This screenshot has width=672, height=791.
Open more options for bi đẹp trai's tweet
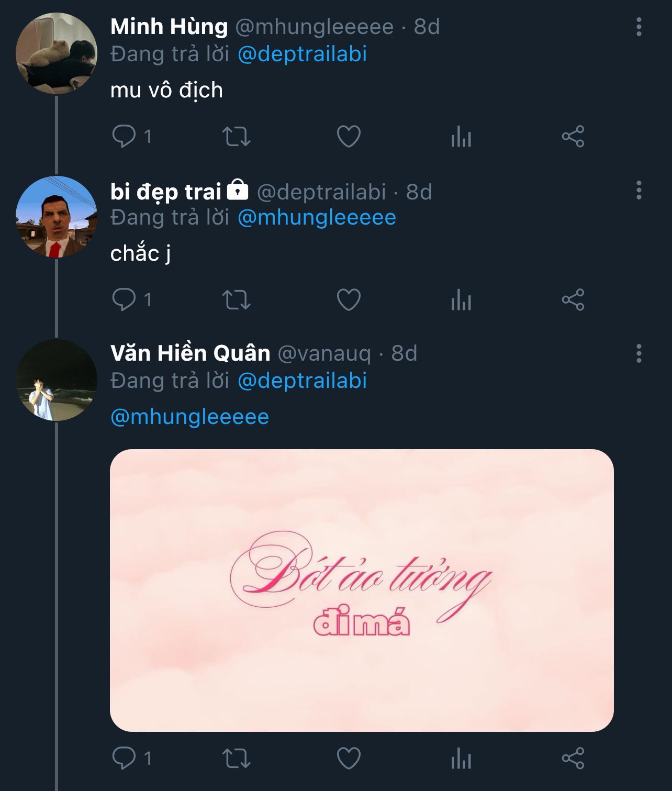[x=639, y=191]
